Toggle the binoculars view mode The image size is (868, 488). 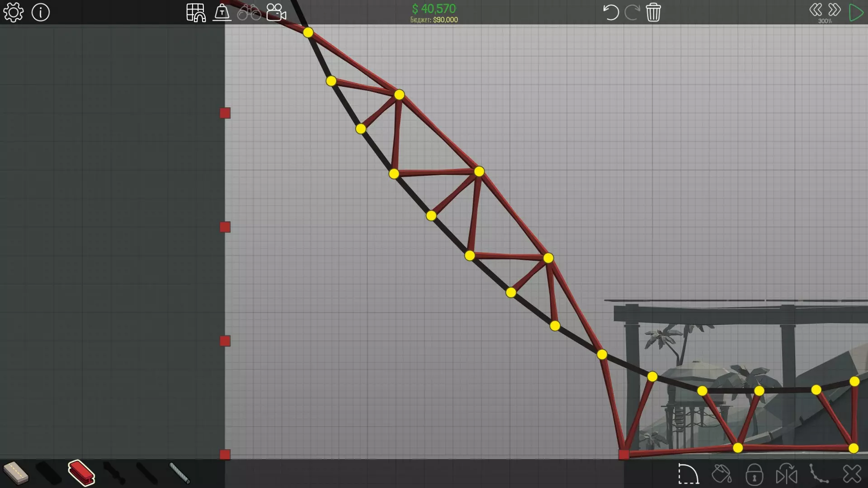tap(249, 13)
